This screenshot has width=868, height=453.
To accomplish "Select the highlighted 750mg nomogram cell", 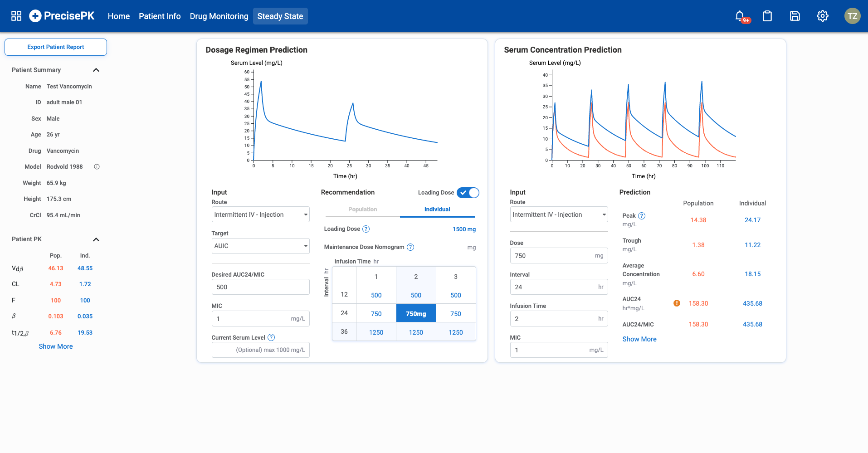I will tap(416, 313).
